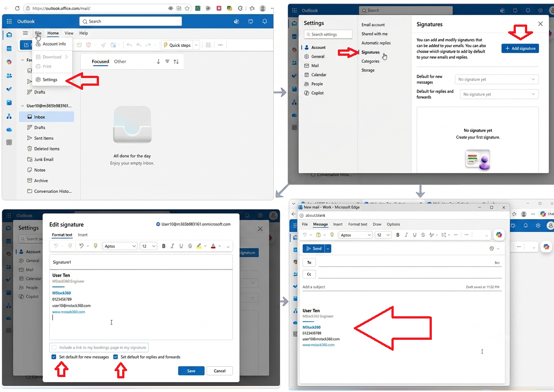The height and width of the screenshot is (392, 554).
Task: Click the Search settings field
Action: click(328, 34)
